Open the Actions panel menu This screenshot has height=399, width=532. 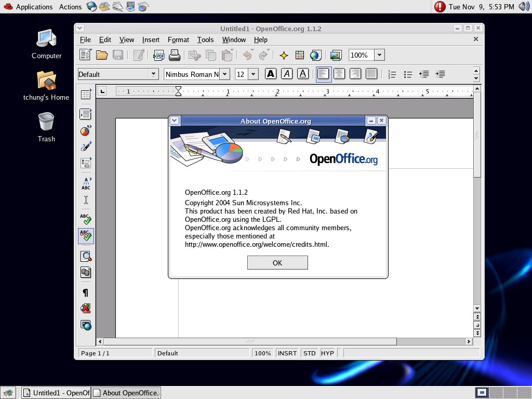[x=70, y=7]
